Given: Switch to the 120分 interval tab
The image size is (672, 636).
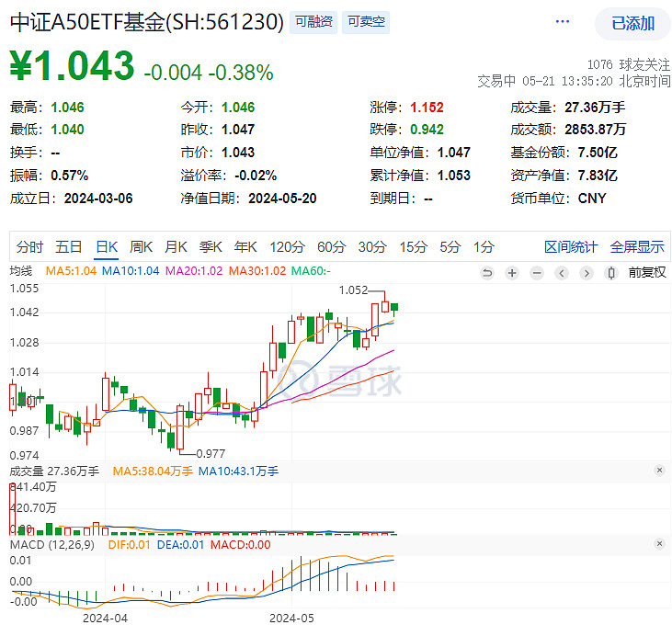Looking at the screenshot, I should click(287, 247).
